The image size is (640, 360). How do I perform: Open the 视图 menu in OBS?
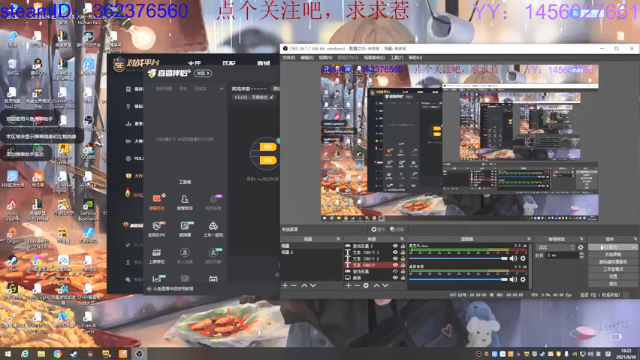pos(325,58)
